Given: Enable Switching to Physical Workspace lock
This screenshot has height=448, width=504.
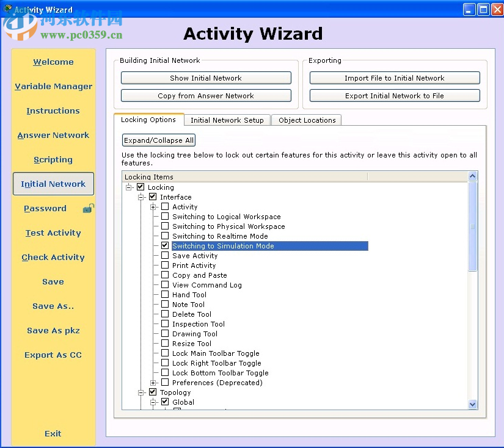Looking at the screenshot, I should point(165,226).
